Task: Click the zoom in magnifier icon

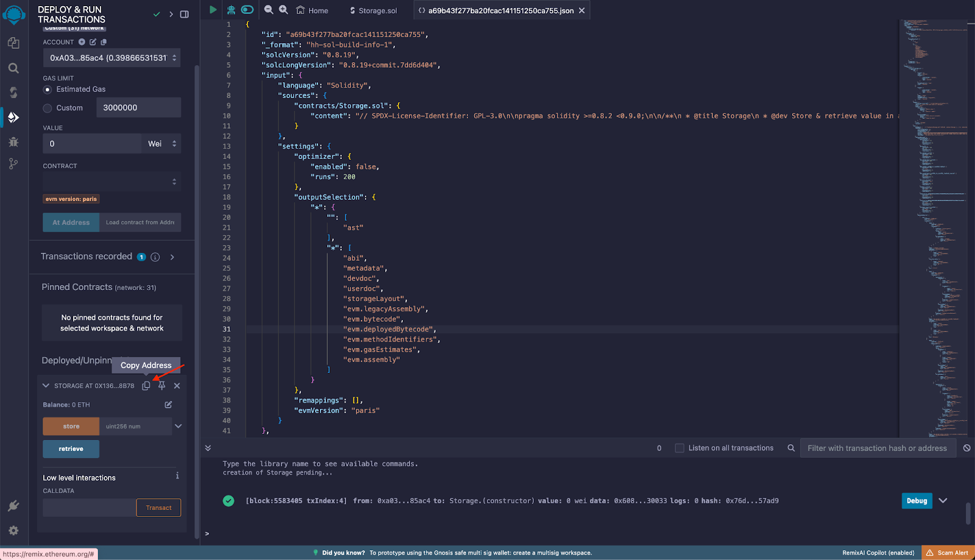Action: (283, 10)
